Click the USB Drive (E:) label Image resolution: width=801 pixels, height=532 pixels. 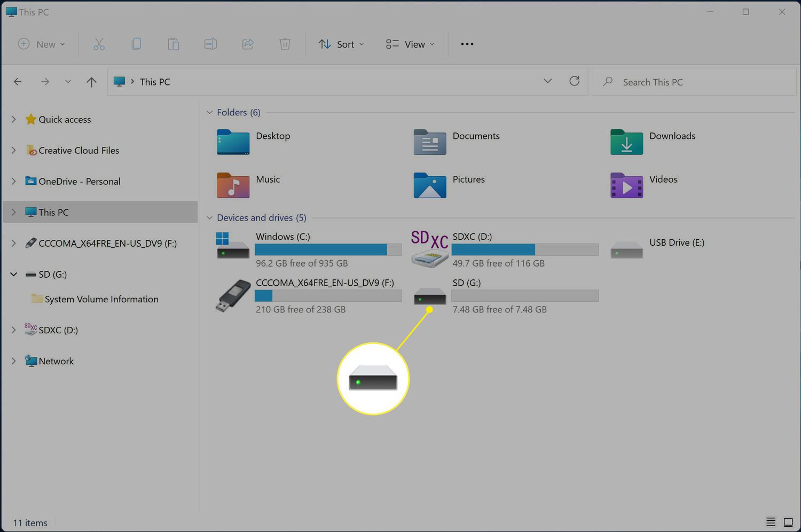click(x=677, y=242)
